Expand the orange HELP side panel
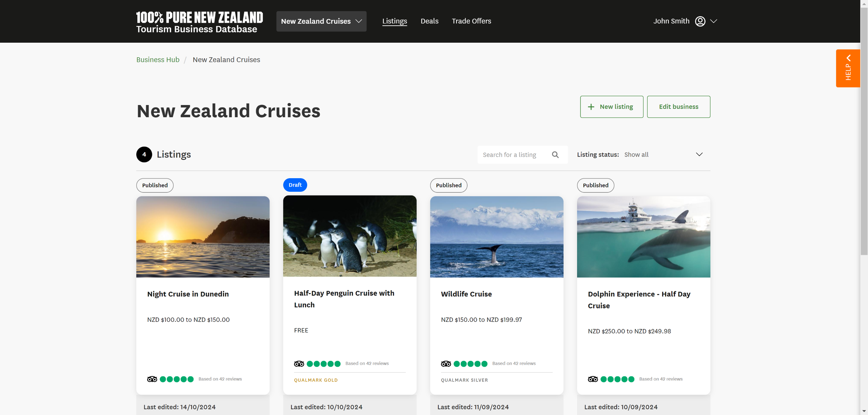 pyautogui.click(x=848, y=68)
